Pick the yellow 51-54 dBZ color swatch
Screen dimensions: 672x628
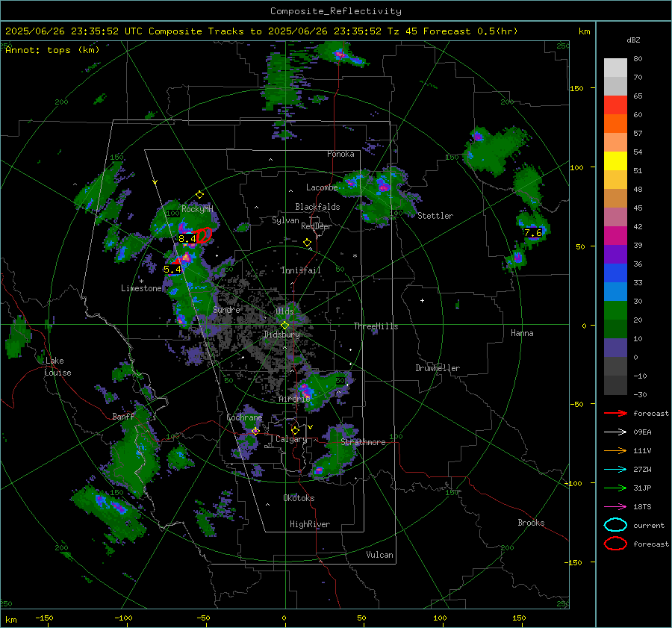615,161
